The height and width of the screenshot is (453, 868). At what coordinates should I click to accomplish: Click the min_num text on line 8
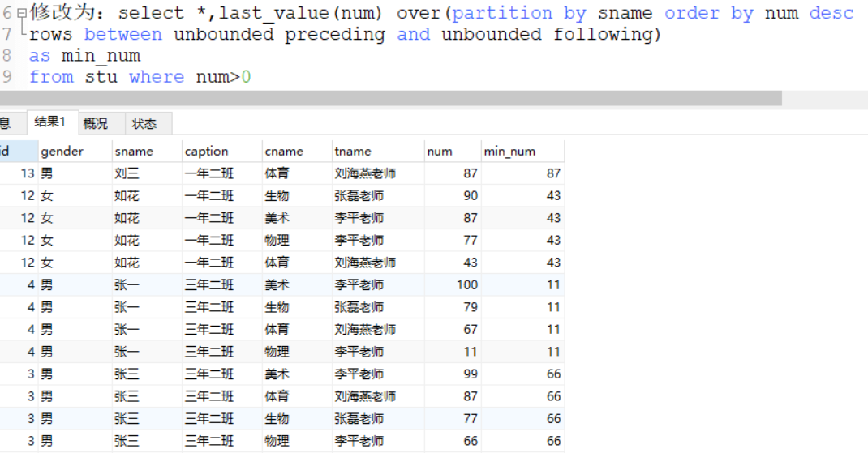click(x=101, y=56)
